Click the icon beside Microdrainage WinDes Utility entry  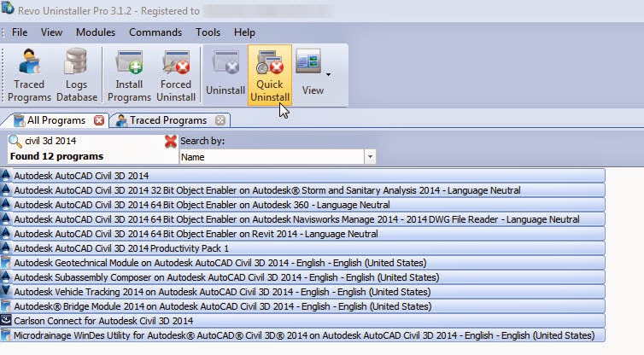pyautogui.click(x=6, y=335)
